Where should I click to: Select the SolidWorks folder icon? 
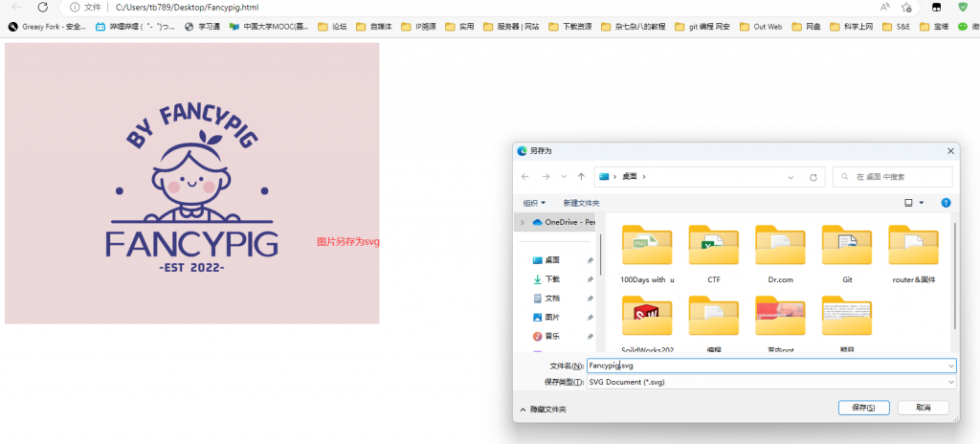[647, 316]
